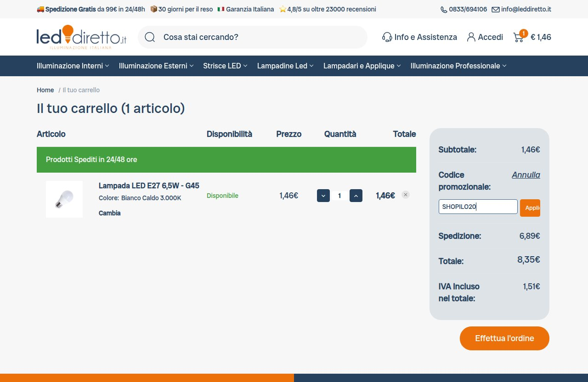Image resolution: width=588 pixels, height=382 pixels.
Task: Expand Illuminazione Interni menu
Action: pos(73,66)
